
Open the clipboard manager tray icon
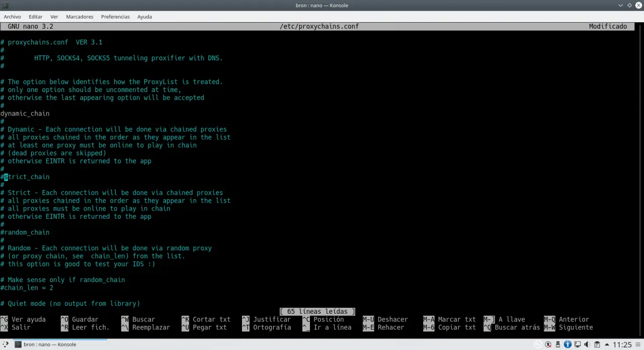pos(597,344)
